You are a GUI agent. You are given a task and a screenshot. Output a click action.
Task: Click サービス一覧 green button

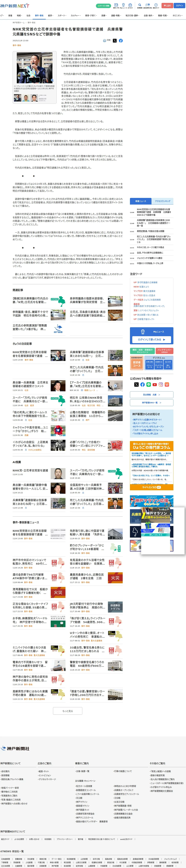tap(103, 6)
